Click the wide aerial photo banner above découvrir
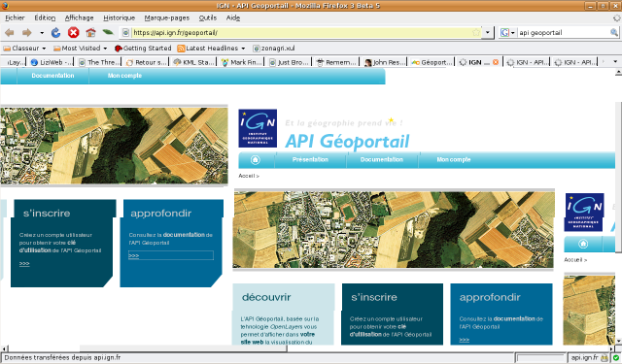 (394, 230)
